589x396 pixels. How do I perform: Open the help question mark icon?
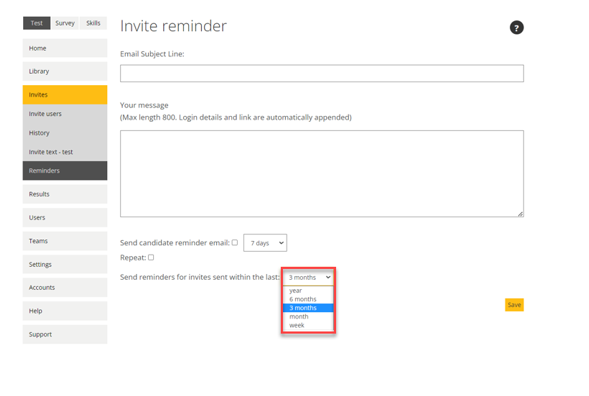[x=517, y=27]
